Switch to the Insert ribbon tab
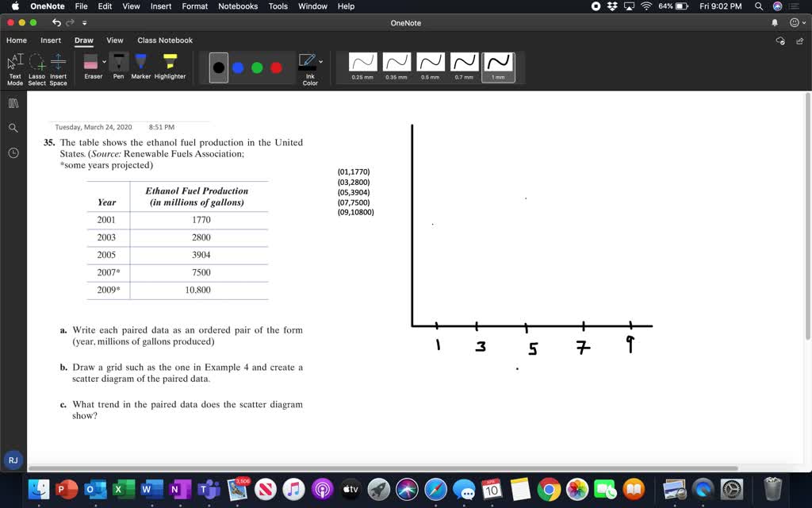Screen dimensions: 812x508 [x=50, y=40]
